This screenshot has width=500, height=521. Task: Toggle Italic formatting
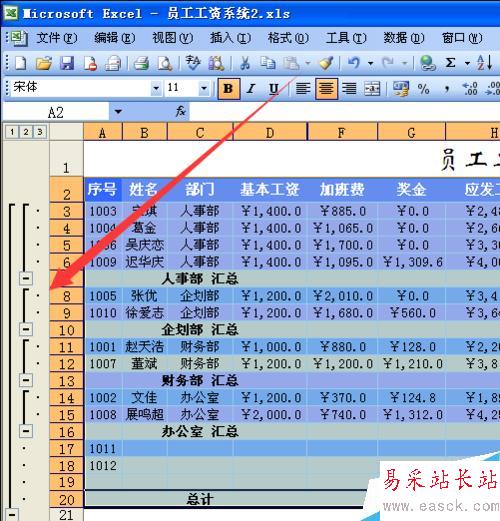pyautogui.click(x=251, y=89)
